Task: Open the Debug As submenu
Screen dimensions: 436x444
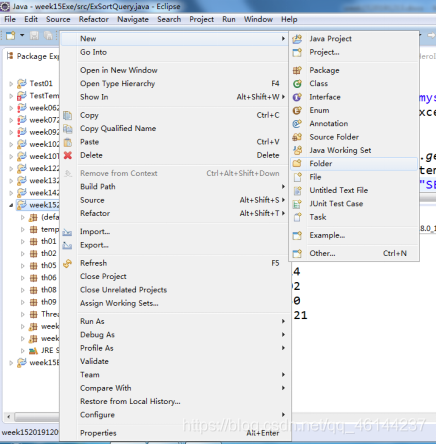Action: point(175,335)
